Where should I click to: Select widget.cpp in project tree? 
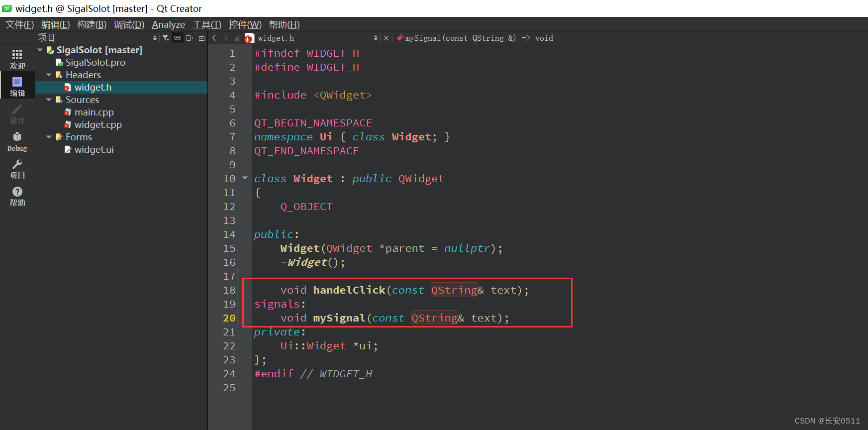98,124
